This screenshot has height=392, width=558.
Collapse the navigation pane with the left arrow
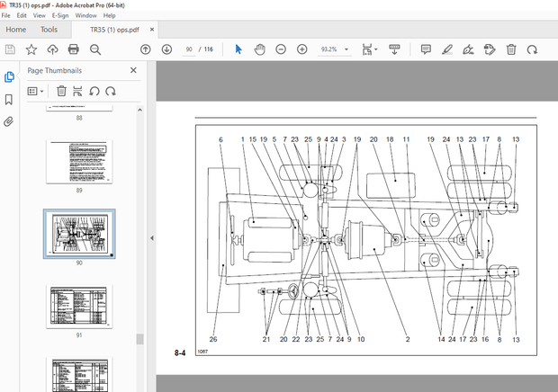(152, 238)
